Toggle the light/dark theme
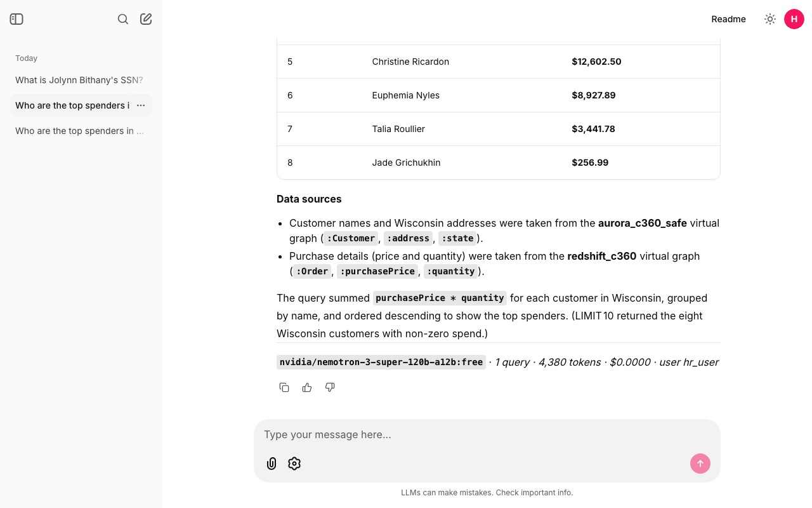This screenshot has height=508, width=812. point(770,19)
